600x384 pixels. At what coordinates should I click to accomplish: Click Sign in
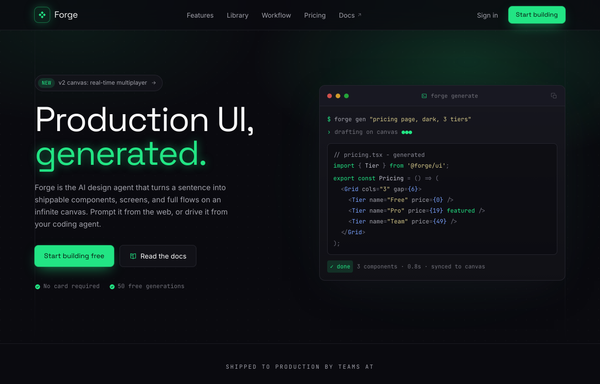[x=487, y=15]
